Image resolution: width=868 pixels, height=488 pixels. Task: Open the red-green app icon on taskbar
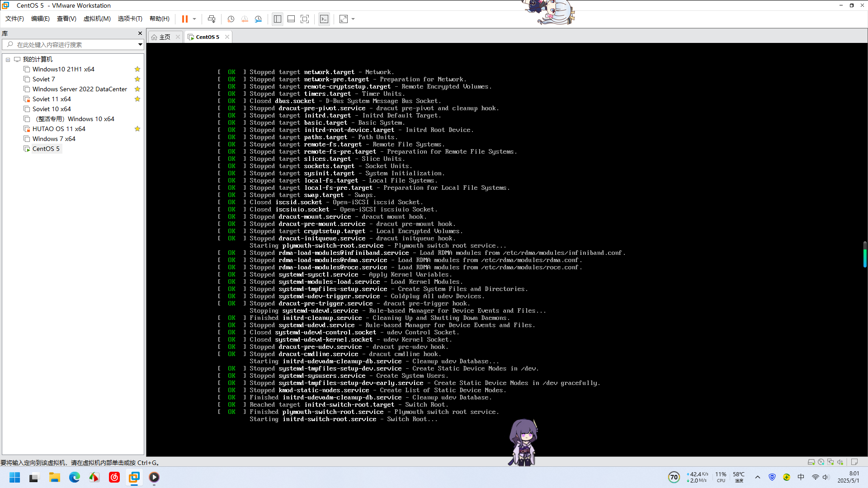pyautogui.click(x=94, y=477)
